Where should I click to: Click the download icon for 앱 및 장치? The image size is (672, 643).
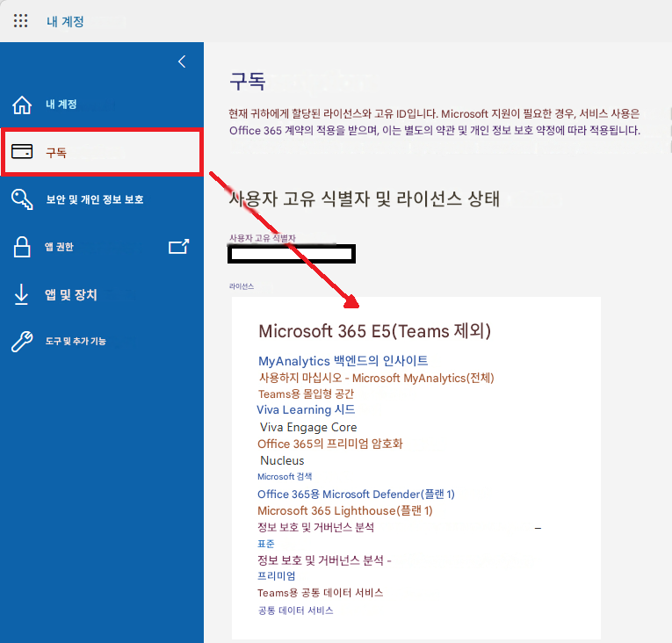click(x=21, y=294)
